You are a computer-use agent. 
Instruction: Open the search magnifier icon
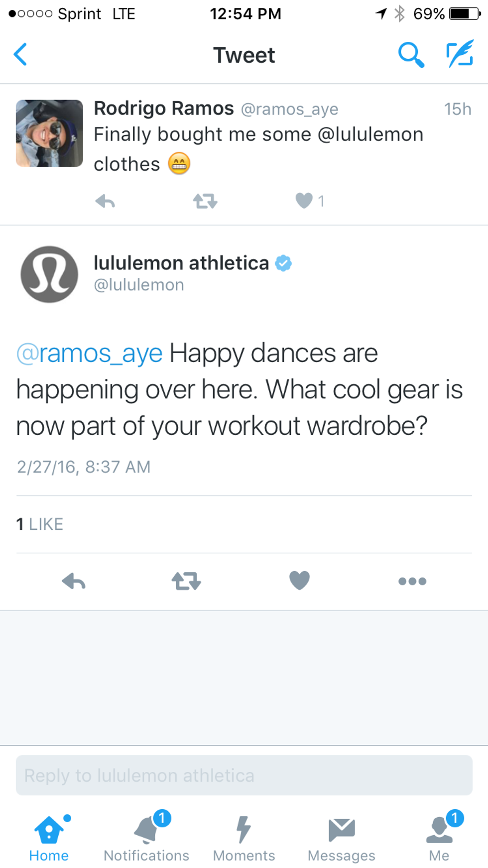pyautogui.click(x=411, y=55)
